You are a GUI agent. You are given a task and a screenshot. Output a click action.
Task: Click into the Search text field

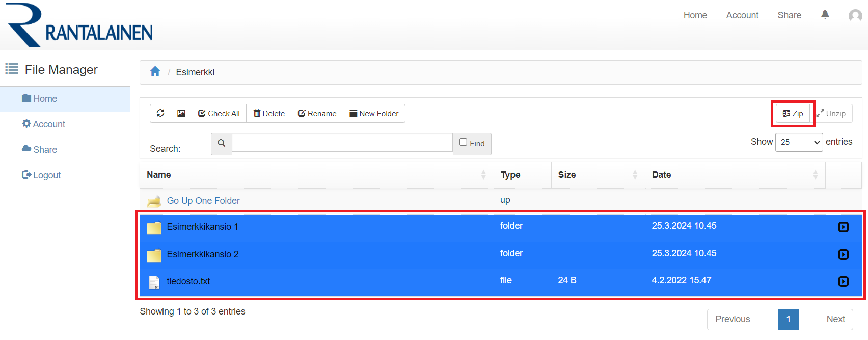pos(342,143)
